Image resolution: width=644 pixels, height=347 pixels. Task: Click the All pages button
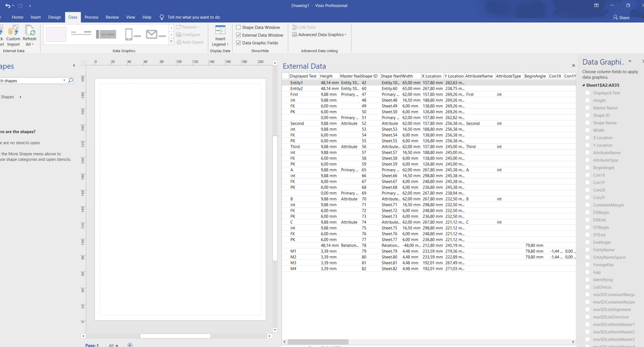pyautogui.click(x=113, y=345)
